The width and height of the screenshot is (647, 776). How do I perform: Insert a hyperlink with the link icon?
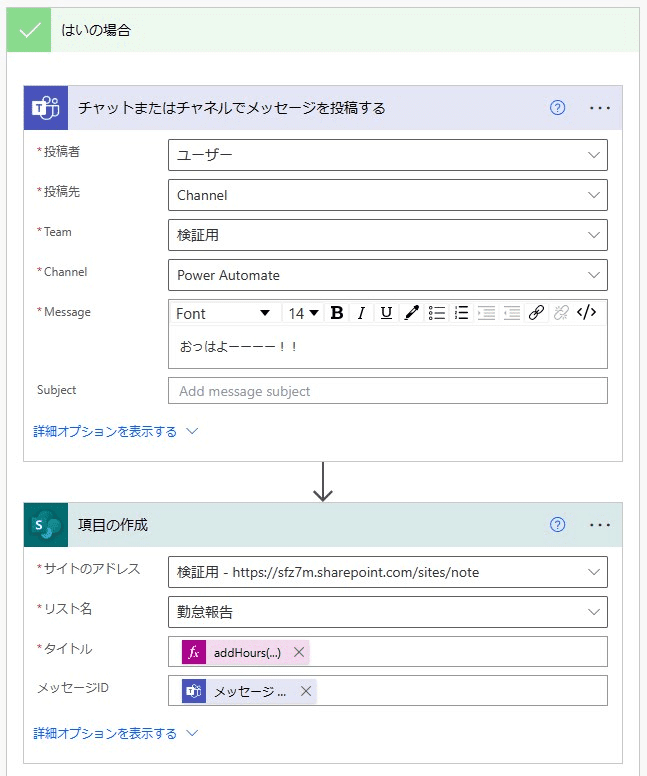coord(537,313)
